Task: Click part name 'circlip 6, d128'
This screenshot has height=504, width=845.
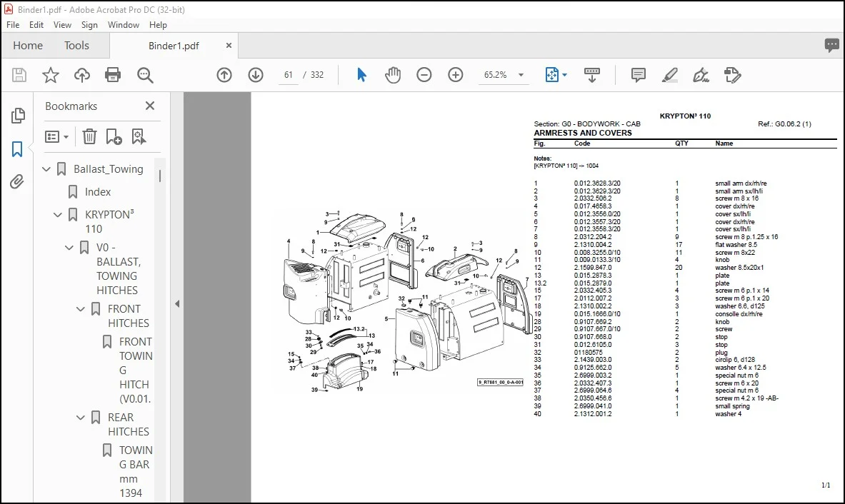Action: (x=735, y=360)
